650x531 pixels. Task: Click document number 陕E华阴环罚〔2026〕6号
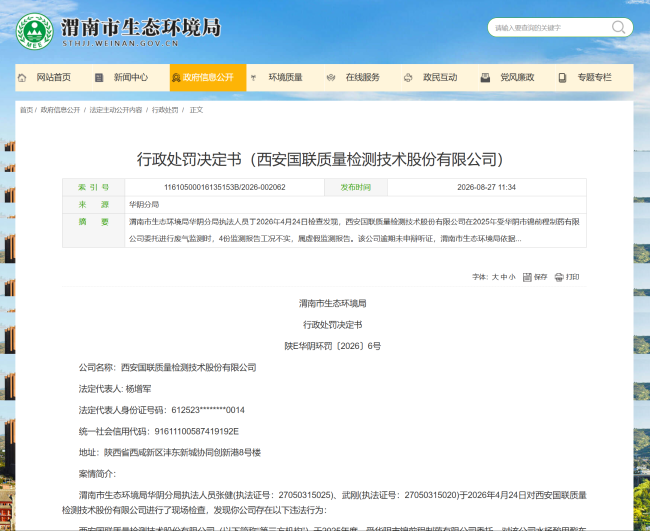332,346
